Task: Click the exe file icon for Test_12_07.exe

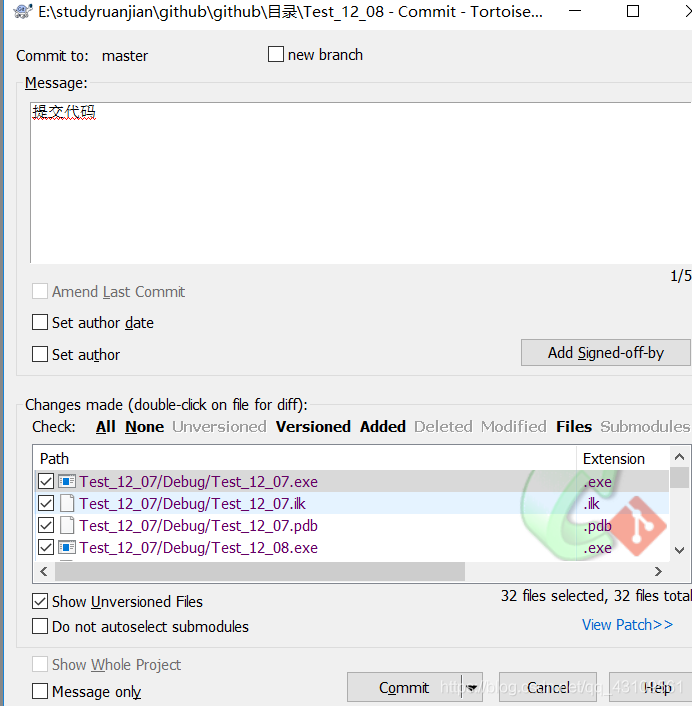Action: [67, 482]
